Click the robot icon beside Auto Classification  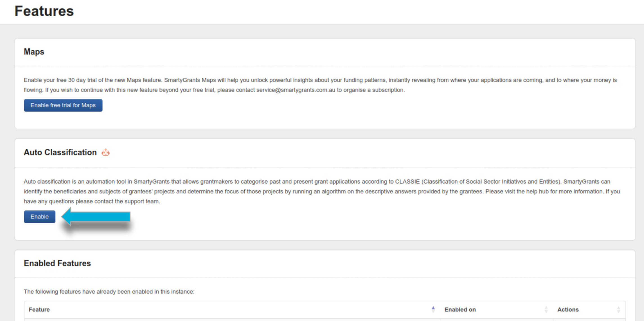click(x=105, y=153)
